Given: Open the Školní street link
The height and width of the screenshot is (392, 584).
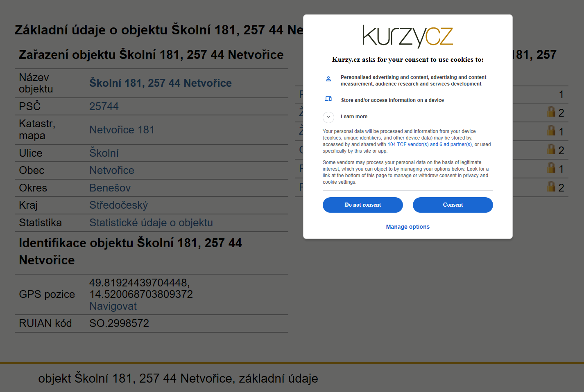Looking at the screenshot, I should (x=104, y=153).
